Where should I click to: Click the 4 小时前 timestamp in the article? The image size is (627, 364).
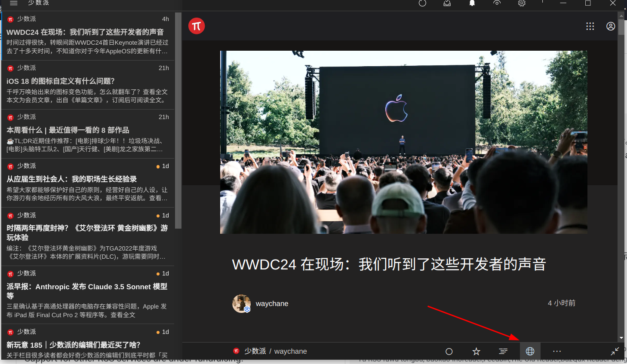pyautogui.click(x=561, y=303)
